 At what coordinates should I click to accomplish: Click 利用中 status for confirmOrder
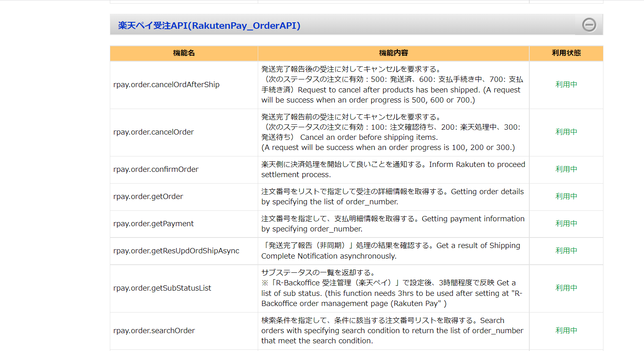click(566, 169)
